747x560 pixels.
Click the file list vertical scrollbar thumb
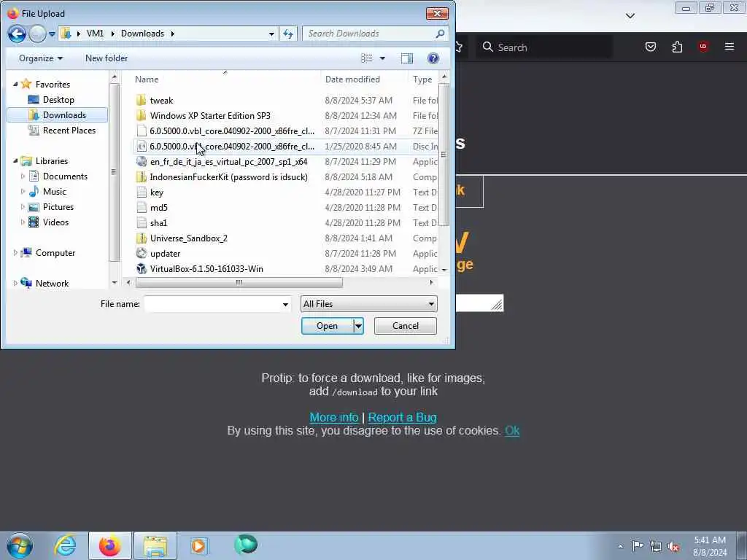(x=444, y=155)
